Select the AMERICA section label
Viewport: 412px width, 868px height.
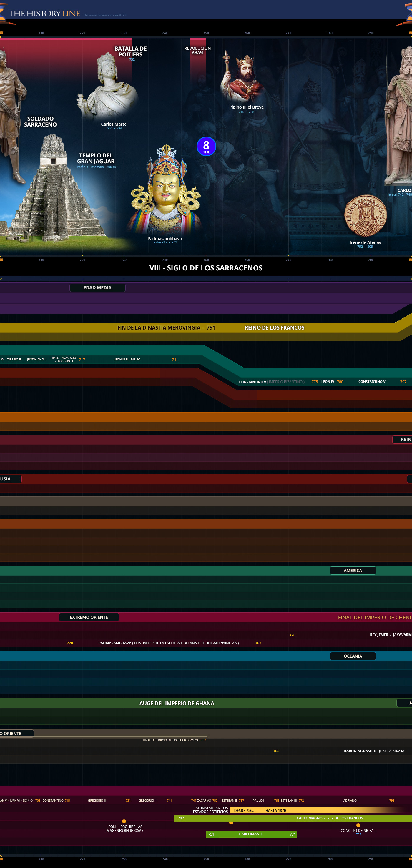click(353, 571)
